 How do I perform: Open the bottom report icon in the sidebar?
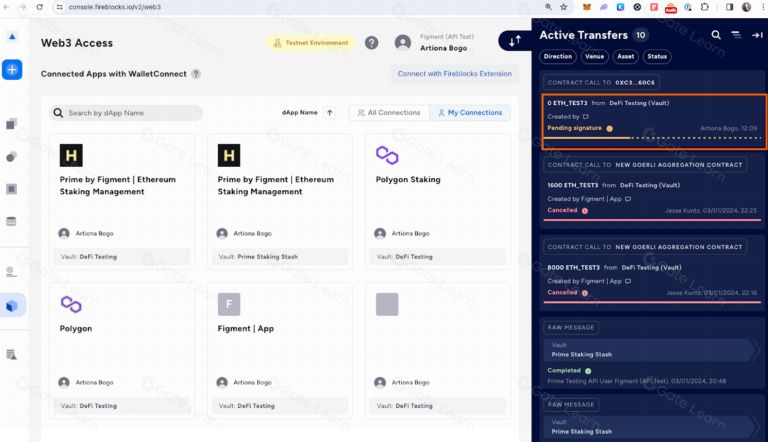[11, 354]
